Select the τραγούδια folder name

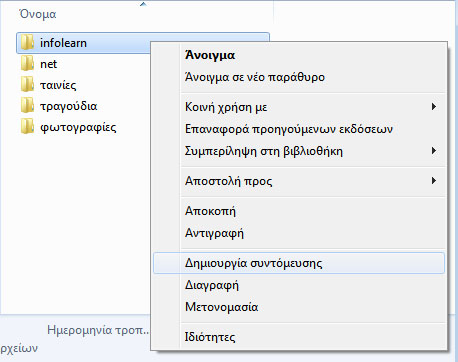pos(69,106)
